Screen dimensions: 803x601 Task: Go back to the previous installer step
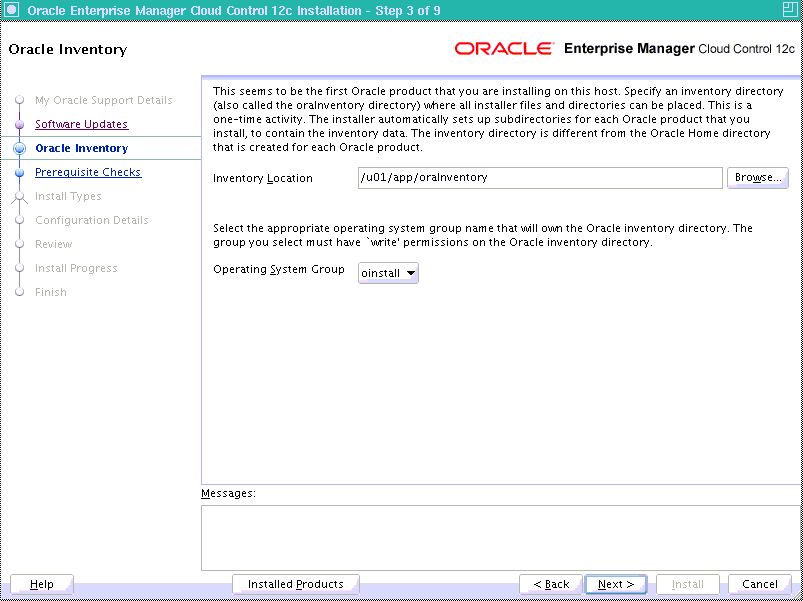pyautogui.click(x=551, y=584)
